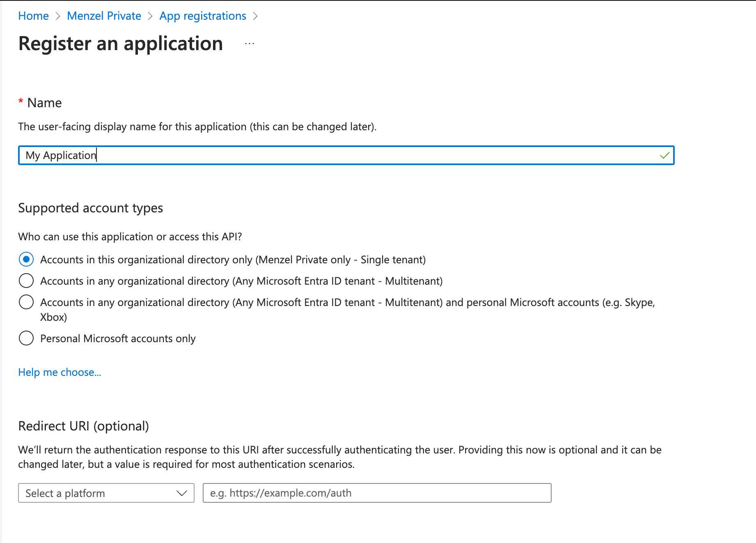Viewport: 756px width, 543px height.
Task: Select the Single tenant account option
Action: pyautogui.click(x=26, y=260)
